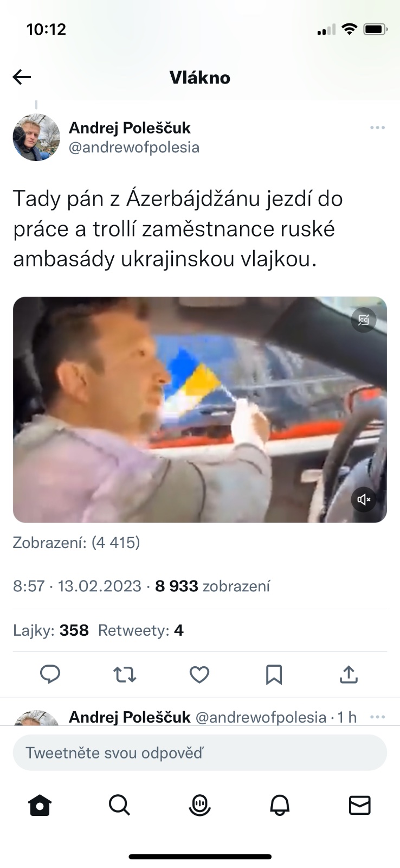Viewport: 400px width, 868px height.
Task: Open the @andrewofpolesia handle link
Action: point(134,148)
